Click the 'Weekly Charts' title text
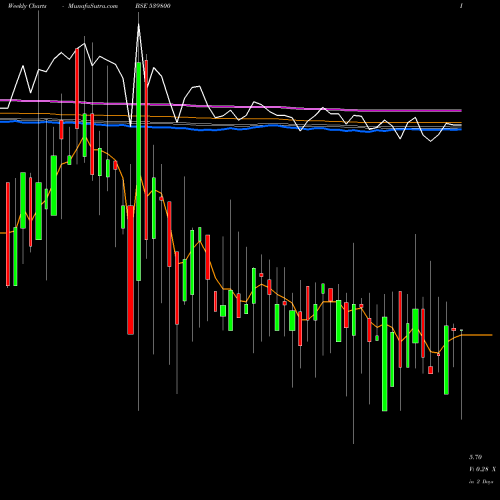 (27, 6)
